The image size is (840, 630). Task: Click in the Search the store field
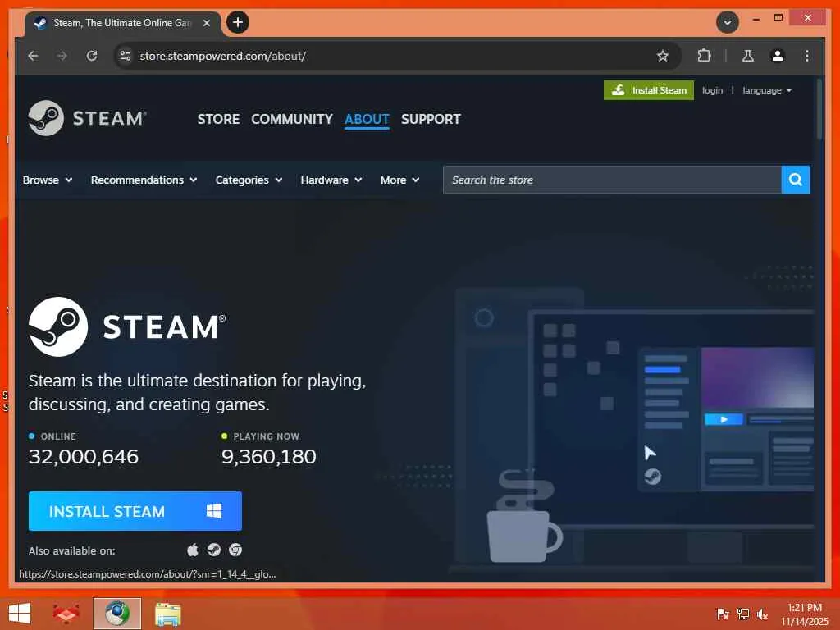coord(612,180)
